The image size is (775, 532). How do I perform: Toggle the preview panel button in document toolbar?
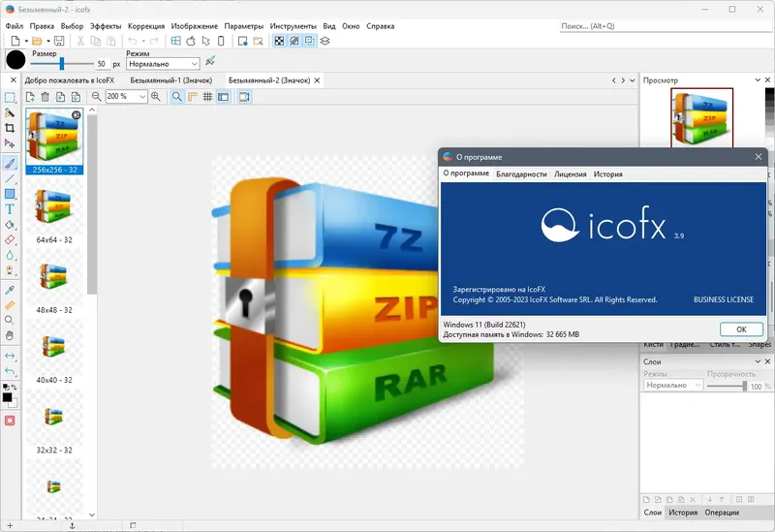(x=244, y=97)
